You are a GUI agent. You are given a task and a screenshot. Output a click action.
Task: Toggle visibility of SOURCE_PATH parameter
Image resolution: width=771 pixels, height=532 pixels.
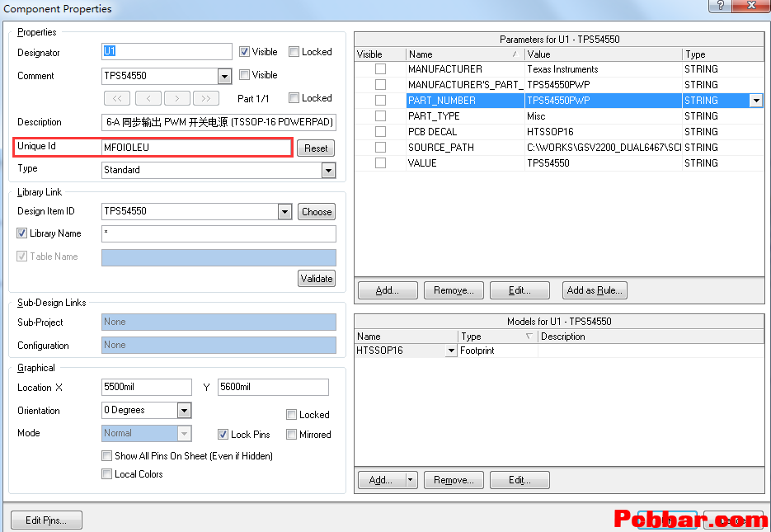tap(380, 147)
